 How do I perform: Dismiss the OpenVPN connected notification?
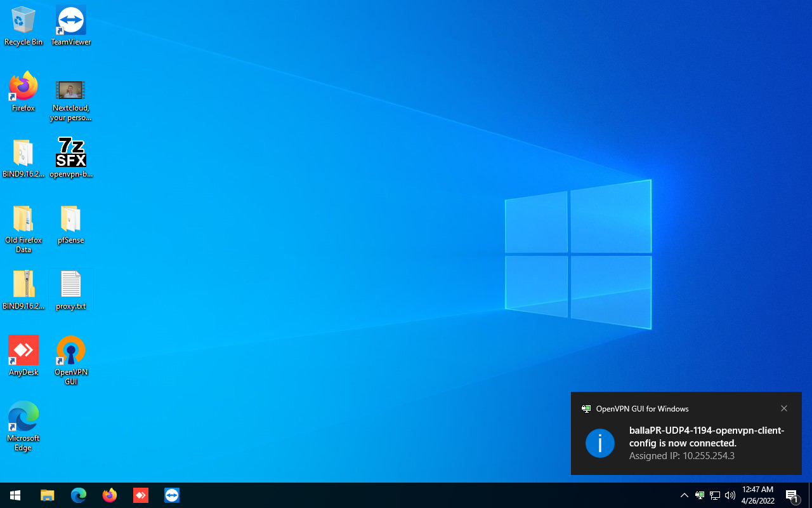point(784,408)
